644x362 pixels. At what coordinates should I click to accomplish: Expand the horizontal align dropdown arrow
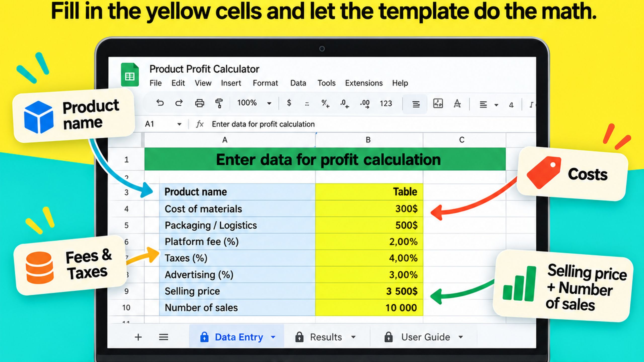click(x=496, y=105)
